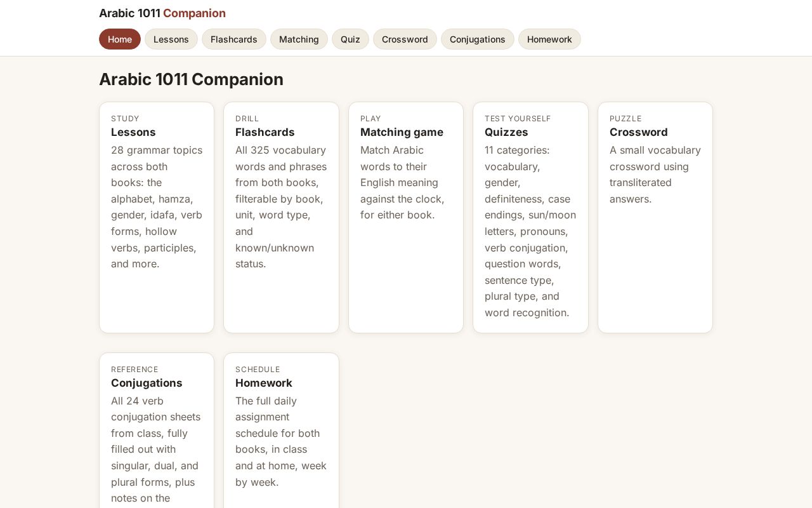This screenshot has height=508, width=812.
Task: Open the Quizzes test yourself card
Action: tap(530, 218)
